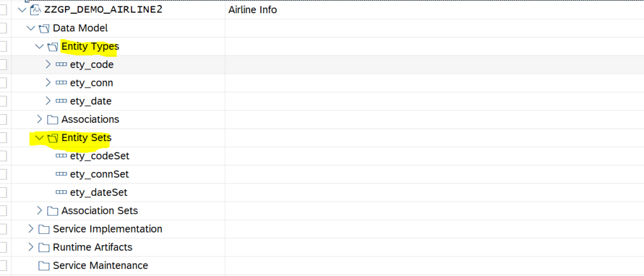
Task: Collapse the Entity Types node
Action: 40,47
